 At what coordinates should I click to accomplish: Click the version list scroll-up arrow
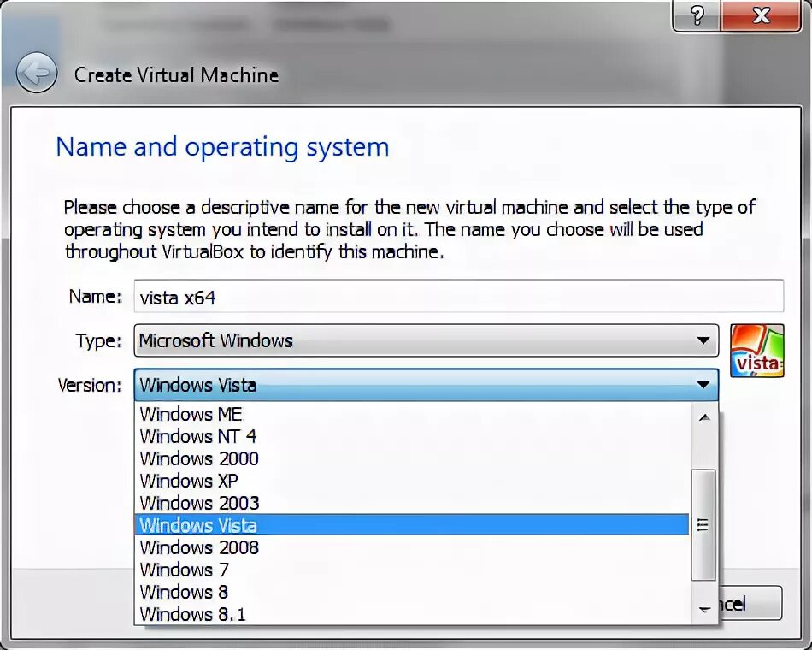(x=703, y=417)
